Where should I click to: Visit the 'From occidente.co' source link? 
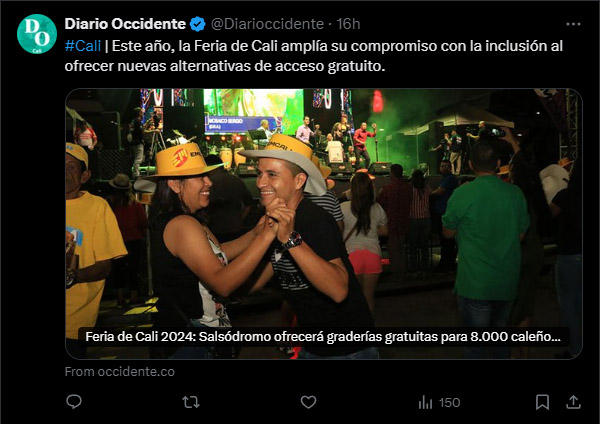coord(120,372)
